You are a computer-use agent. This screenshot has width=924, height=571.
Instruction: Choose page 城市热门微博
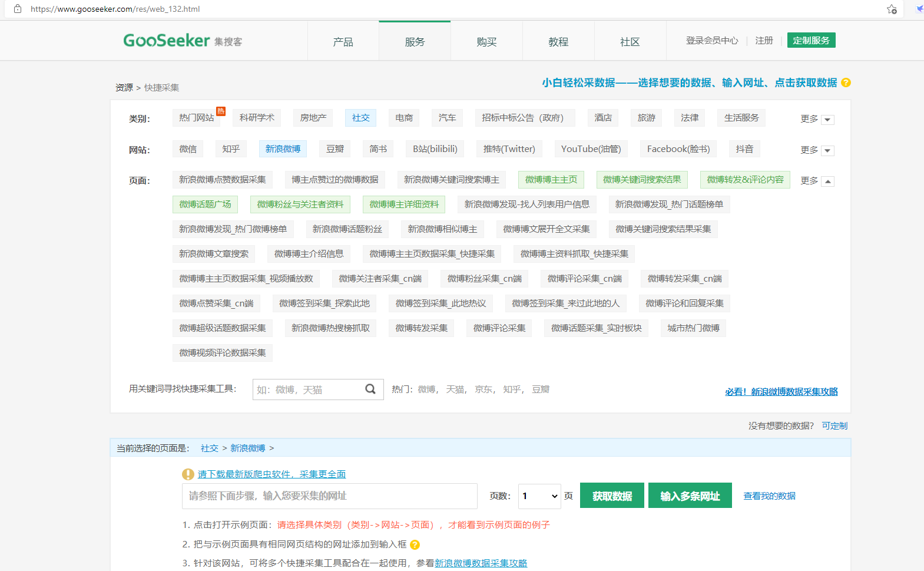(x=693, y=328)
